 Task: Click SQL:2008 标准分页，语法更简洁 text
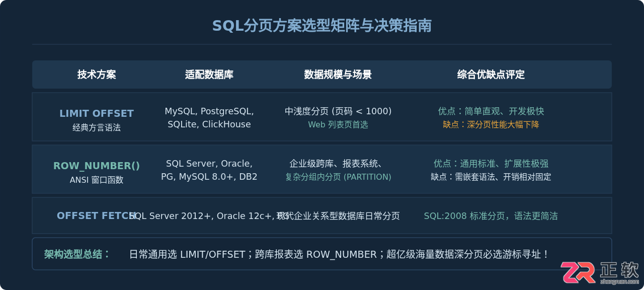[x=491, y=216]
